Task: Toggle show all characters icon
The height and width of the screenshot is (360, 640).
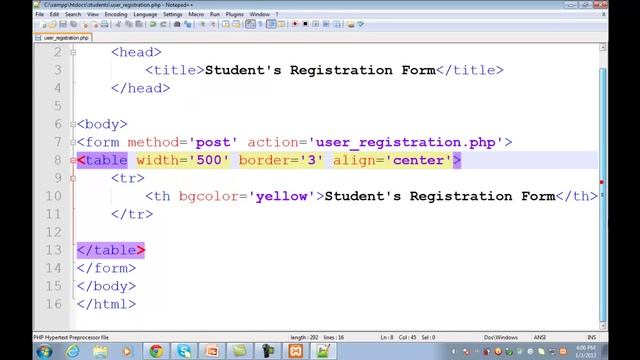Action: pos(260,24)
